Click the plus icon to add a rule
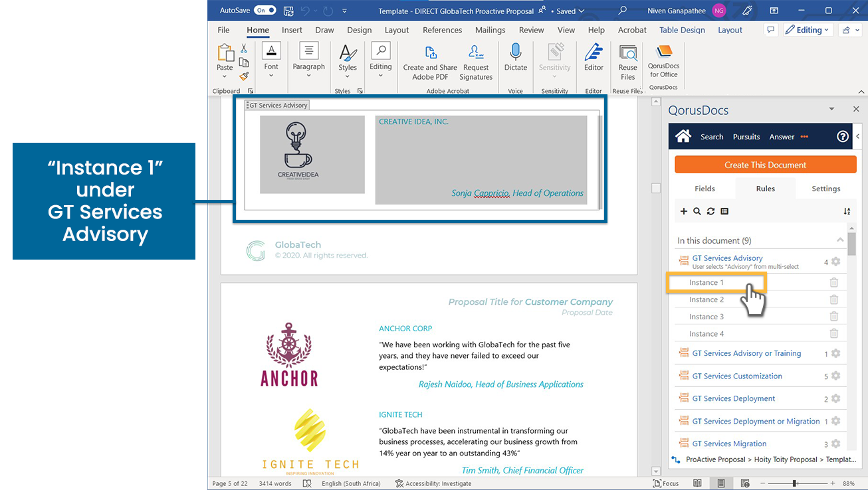Viewport: 868px width, 490px height. (684, 211)
